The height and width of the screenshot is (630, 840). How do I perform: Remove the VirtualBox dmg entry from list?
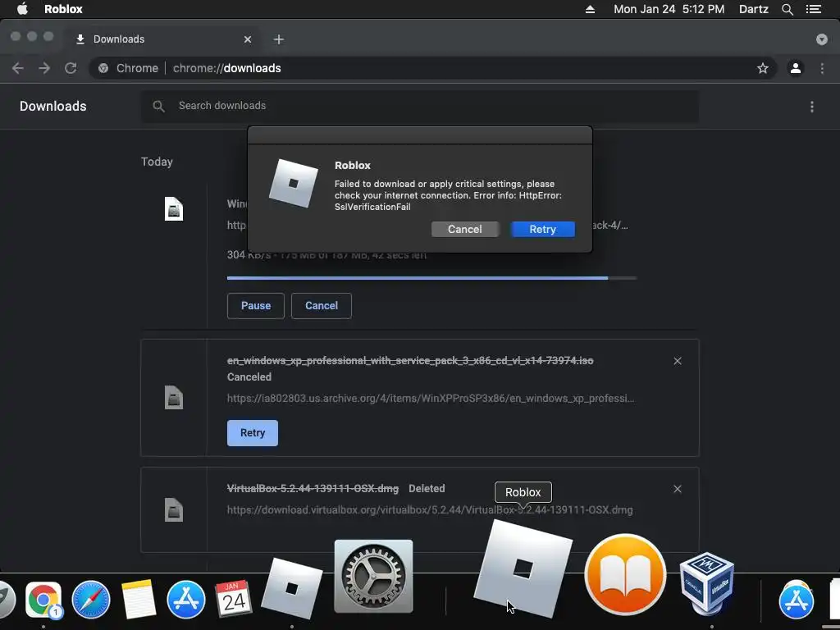[677, 489]
